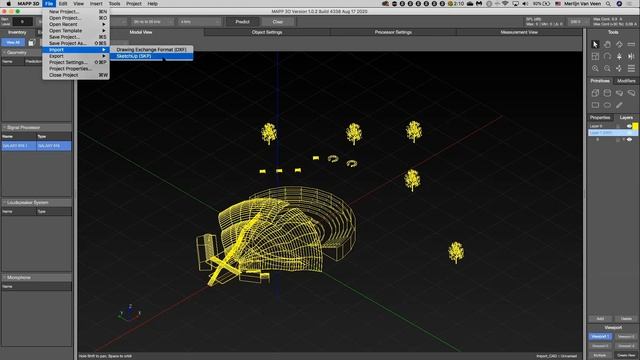Click the Predict button

tap(242, 22)
